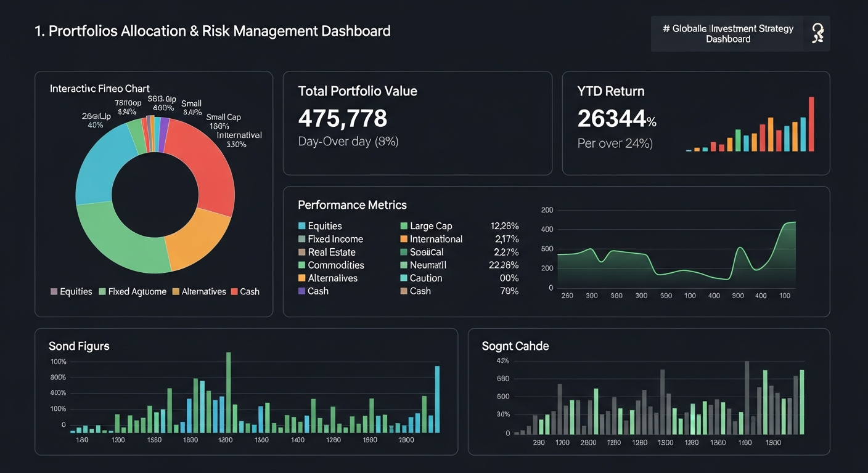Toggle Equities legend item below donut chart

pyautogui.click(x=71, y=291)
